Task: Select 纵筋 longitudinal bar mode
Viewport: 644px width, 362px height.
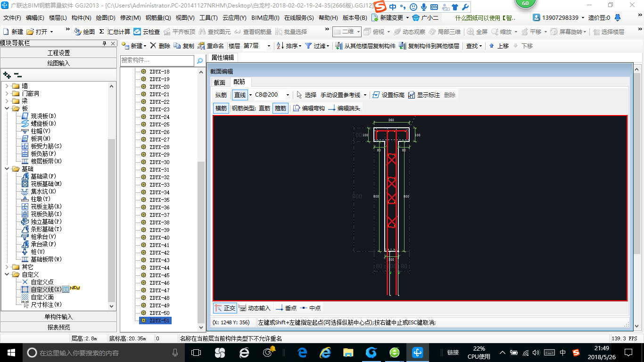Action: (221, 95)
